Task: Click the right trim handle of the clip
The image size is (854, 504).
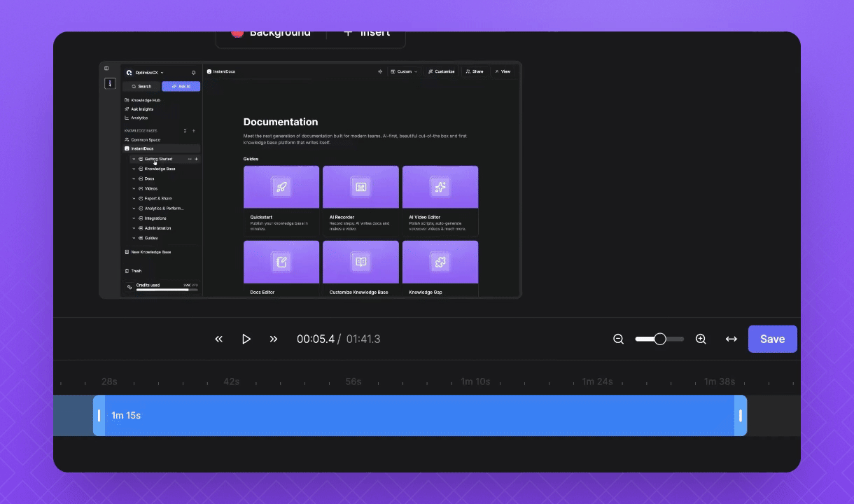Action: pyautogui.click(x=741, y=416)
